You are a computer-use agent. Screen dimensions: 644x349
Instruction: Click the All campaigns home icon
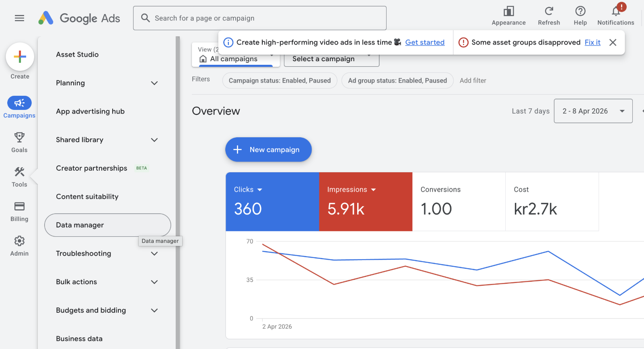pyautogui.click(x=203, y=59)
